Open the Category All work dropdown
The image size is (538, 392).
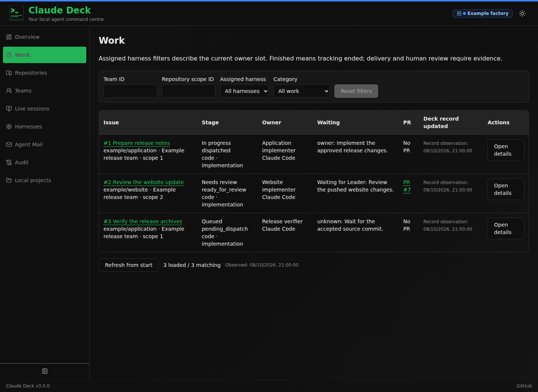(x=302, y=91)
